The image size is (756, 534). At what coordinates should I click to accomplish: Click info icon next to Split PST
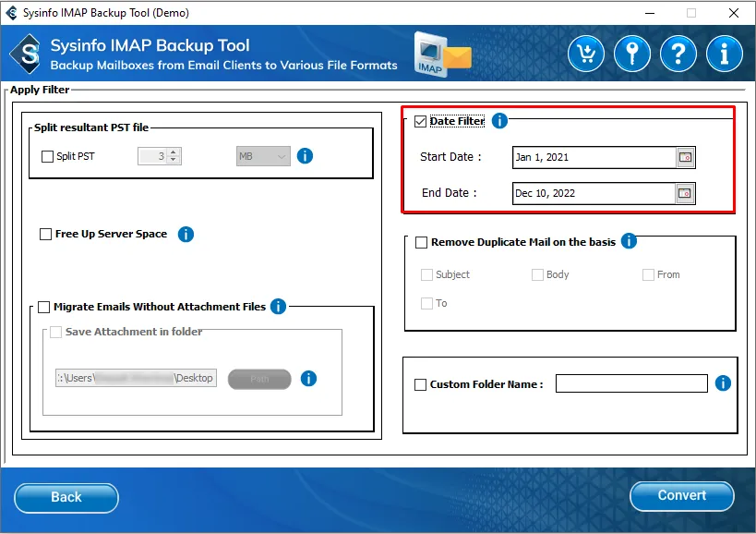click(x=305, y=156)
